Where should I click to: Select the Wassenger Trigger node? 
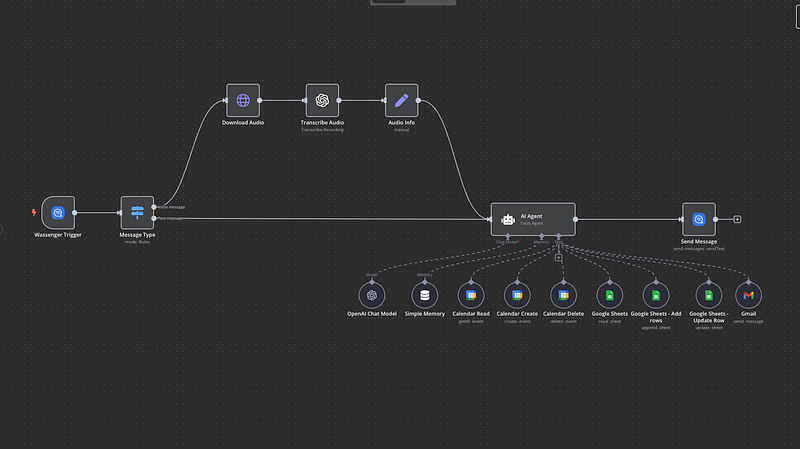(58, 213)
